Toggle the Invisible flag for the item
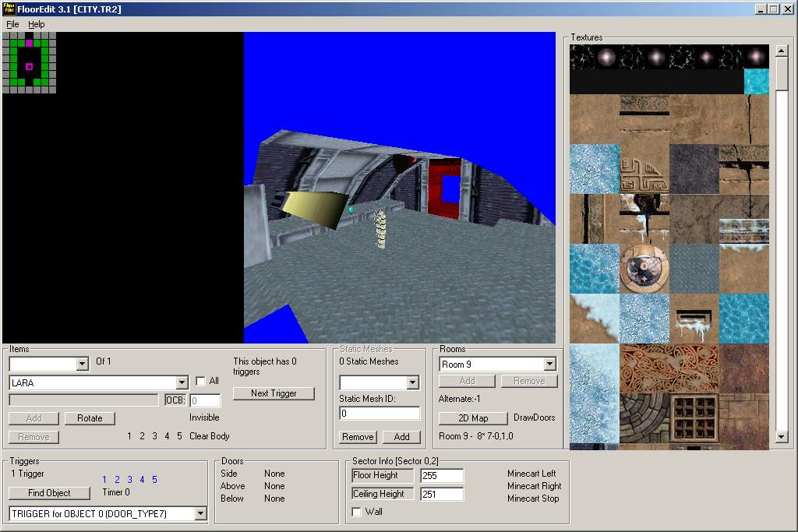Screen dimensions: 798x532 click(x=204, y=417)
